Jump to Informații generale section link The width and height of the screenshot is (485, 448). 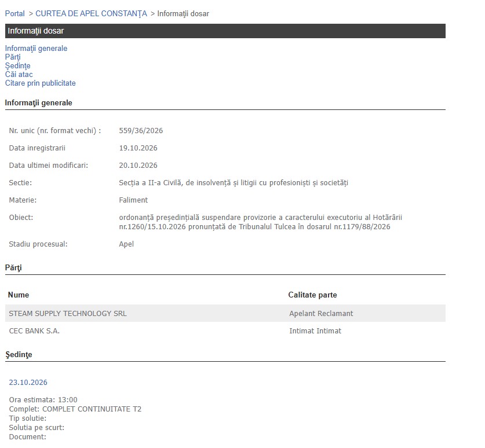(x=36, y=48)
